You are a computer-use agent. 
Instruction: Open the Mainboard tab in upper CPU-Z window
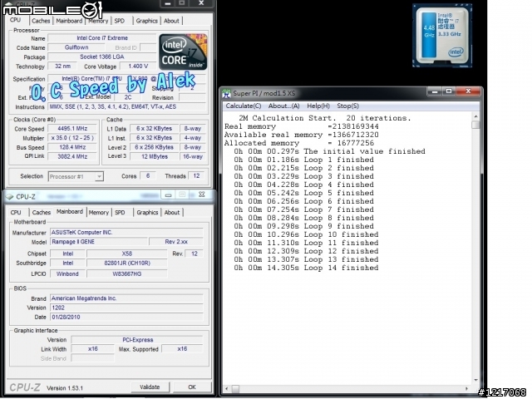pos(69,21)
